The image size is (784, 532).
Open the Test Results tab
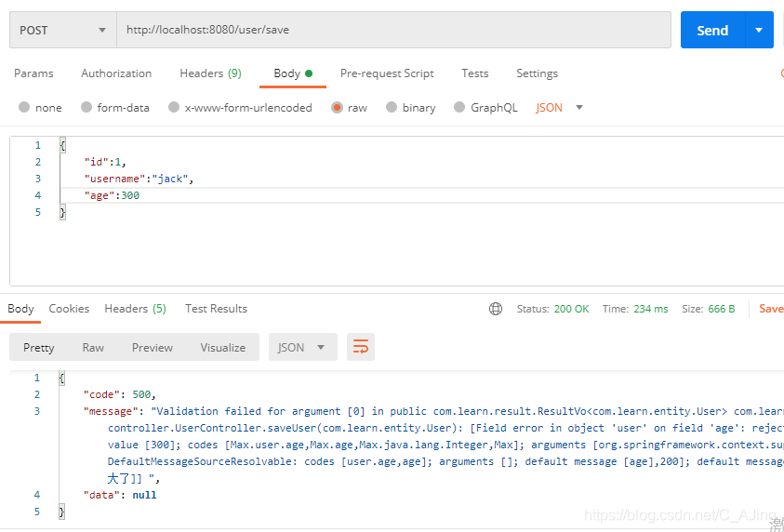pos(216,309)
